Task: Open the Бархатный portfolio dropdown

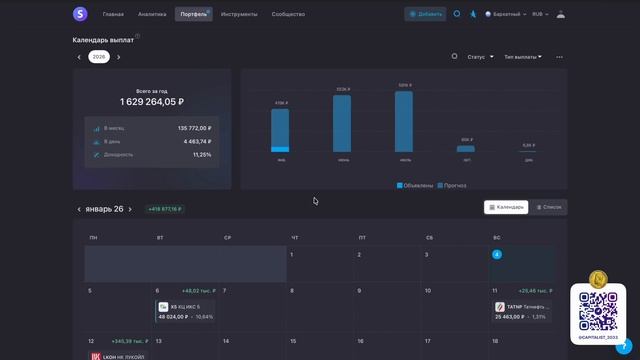Action: tap(505, 14)
